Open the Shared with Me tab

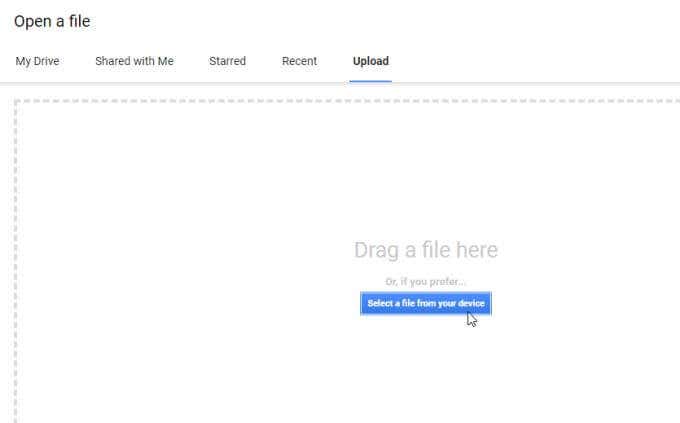click(x=134, y=61)
